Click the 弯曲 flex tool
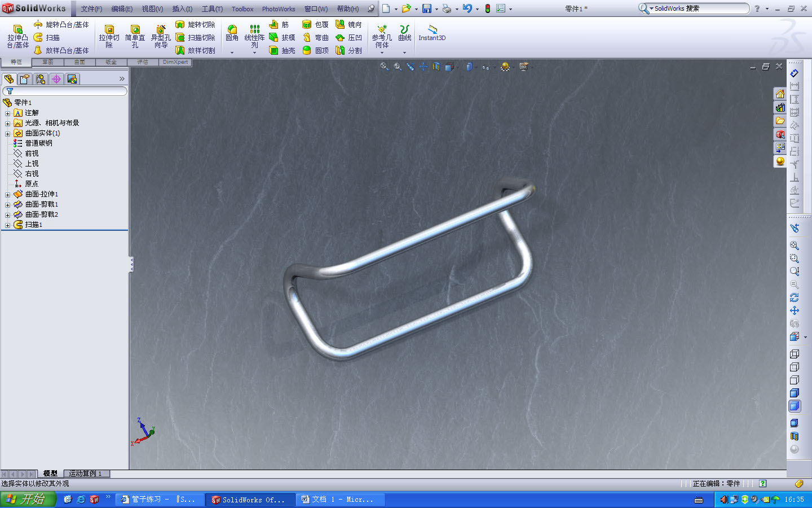Screen dimensions: 812x508 315,37
